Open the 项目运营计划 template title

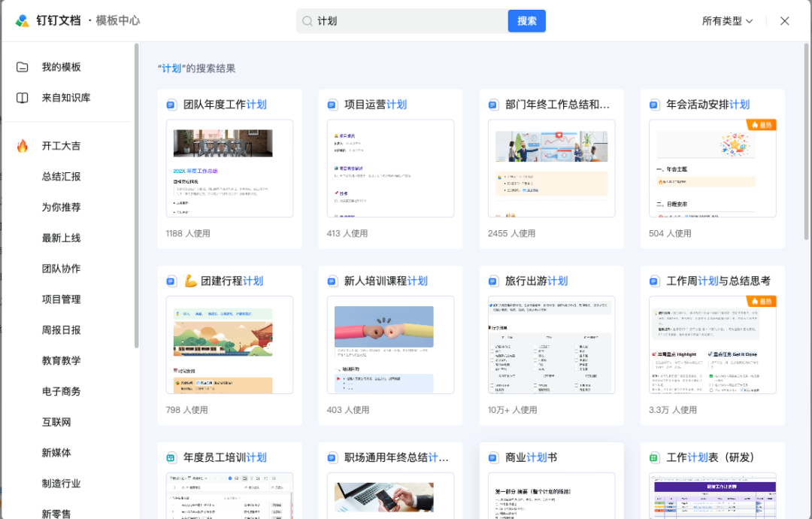click(375, 105)
